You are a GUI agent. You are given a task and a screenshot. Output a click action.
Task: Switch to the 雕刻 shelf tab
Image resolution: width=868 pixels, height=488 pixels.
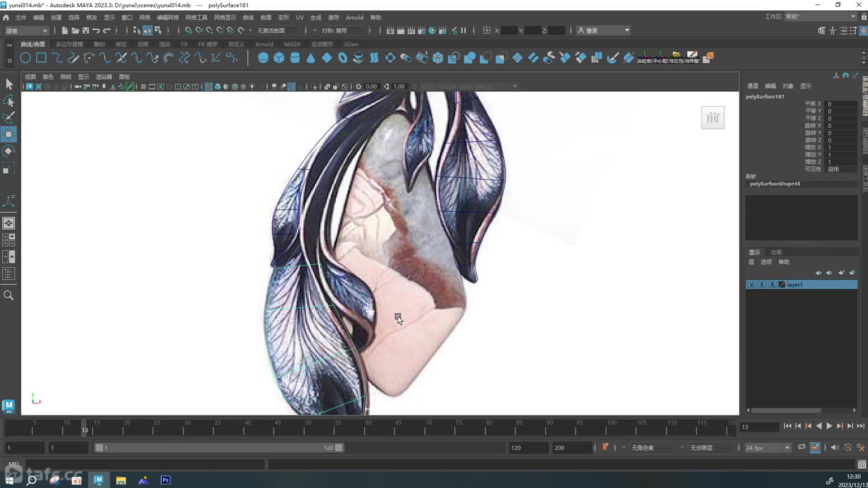point(99,44)
